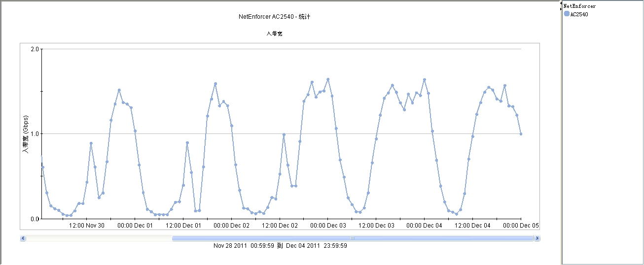
Task: Click the blue AC2540 legend circle
Action: [x=567, y=14]
